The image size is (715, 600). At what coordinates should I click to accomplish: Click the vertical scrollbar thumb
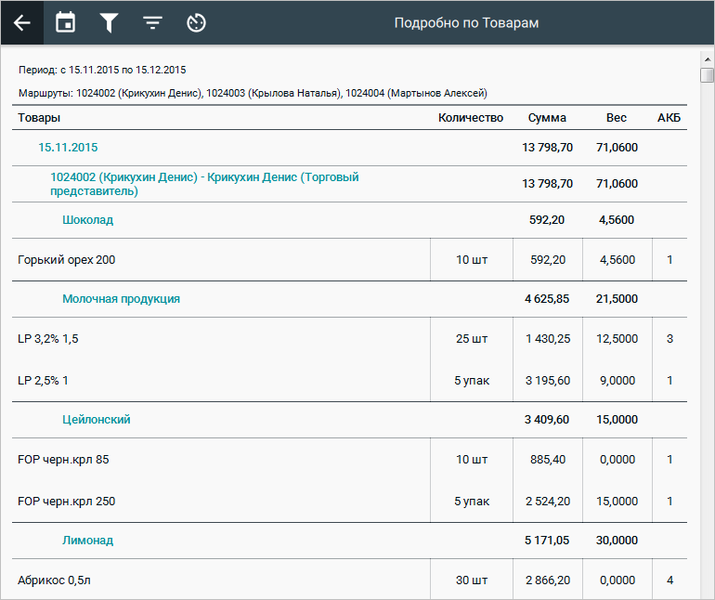(707, 76)
